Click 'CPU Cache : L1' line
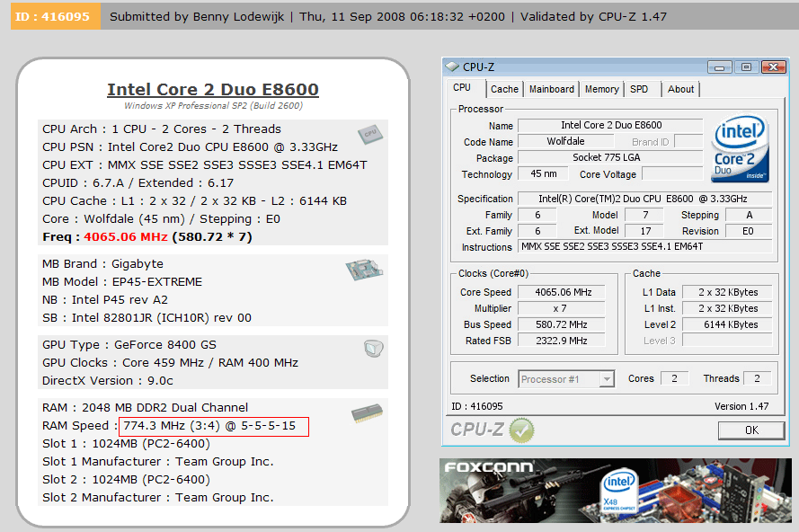 195,201
